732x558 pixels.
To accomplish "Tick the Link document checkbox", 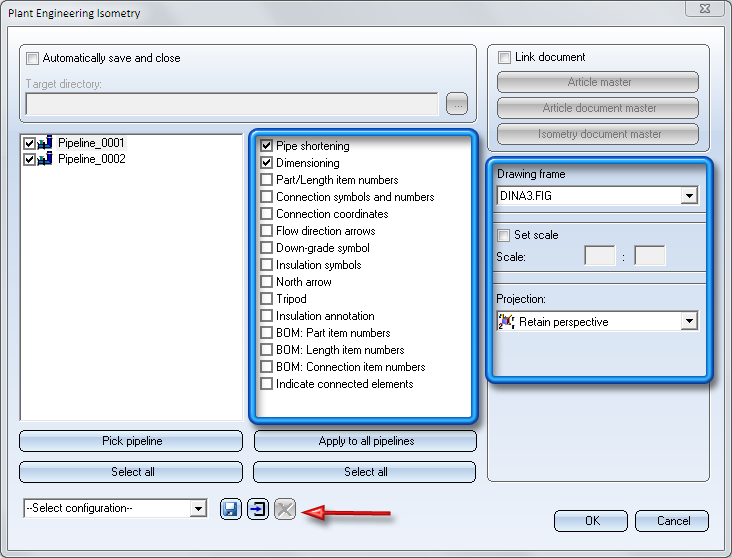I will click(504, 57).
